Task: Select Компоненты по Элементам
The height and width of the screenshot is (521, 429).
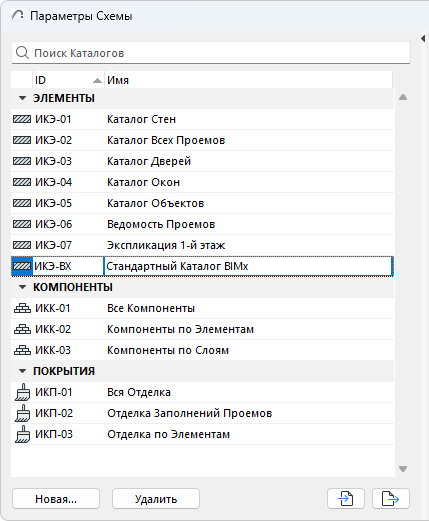Action: tap(180, 329)
